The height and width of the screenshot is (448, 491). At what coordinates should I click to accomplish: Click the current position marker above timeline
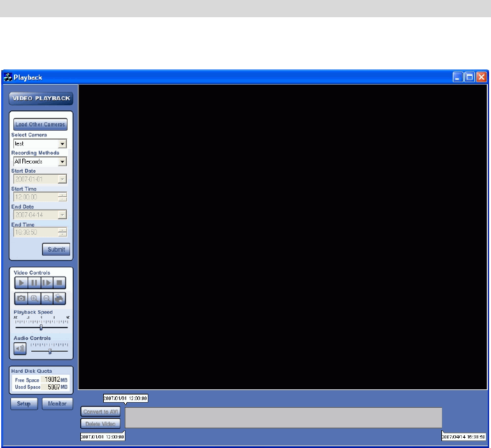[x=125, y=398]
